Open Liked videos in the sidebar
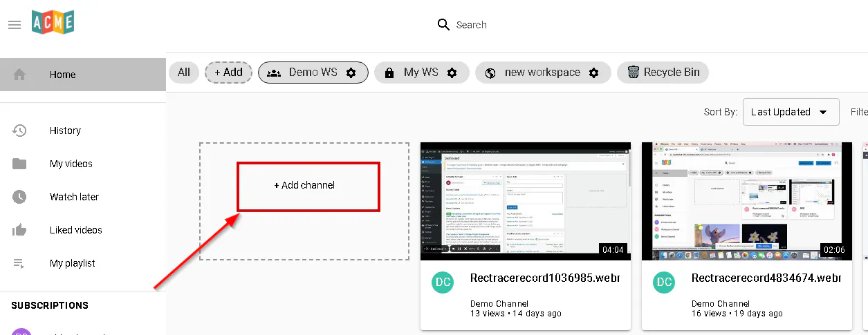 point(83,230)
